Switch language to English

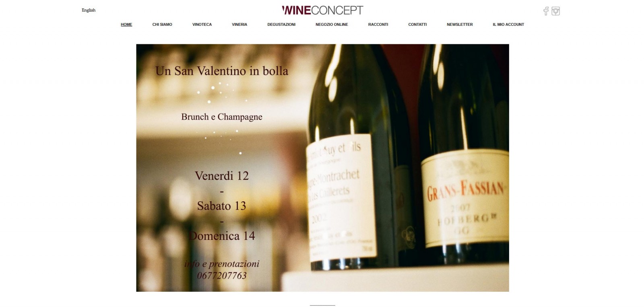point(89,10)
